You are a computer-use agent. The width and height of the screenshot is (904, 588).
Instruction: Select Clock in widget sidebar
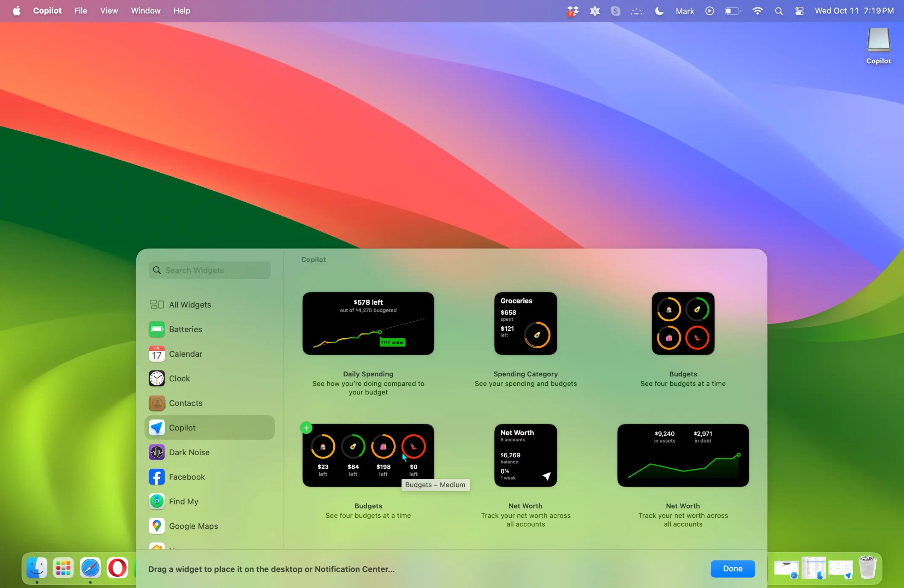pyautogui.click(x=209, y=379)
